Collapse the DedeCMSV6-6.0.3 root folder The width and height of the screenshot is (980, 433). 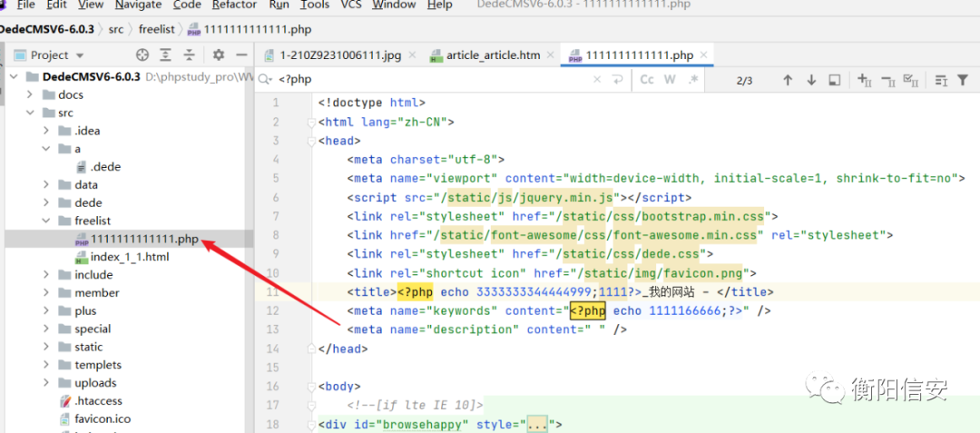[x=15, y=77]
